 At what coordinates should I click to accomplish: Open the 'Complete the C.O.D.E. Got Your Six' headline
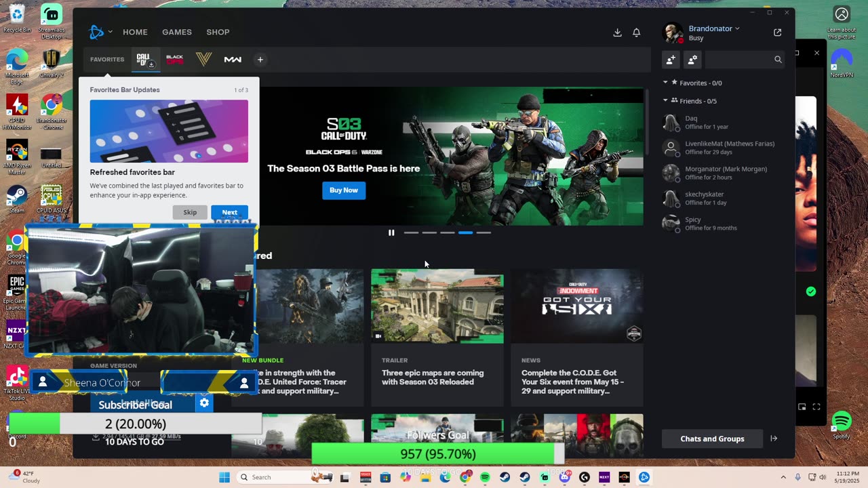[x=572, y=382]
